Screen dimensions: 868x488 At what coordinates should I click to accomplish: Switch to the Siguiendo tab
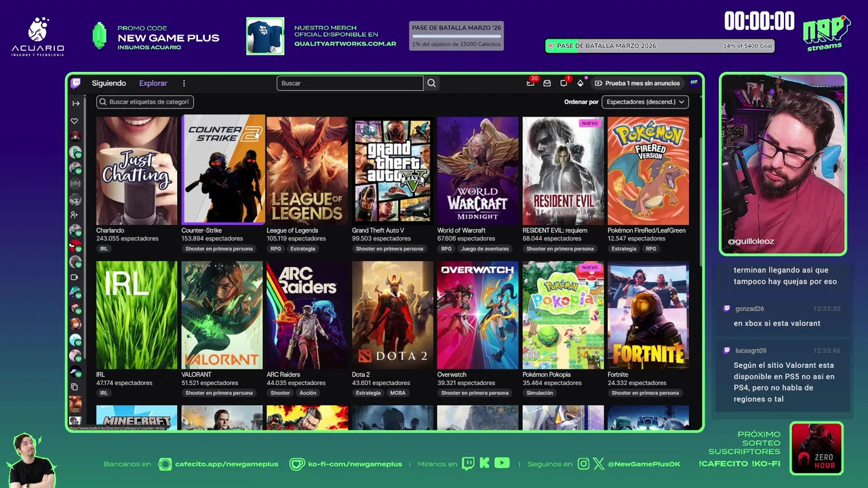point(109,83)
